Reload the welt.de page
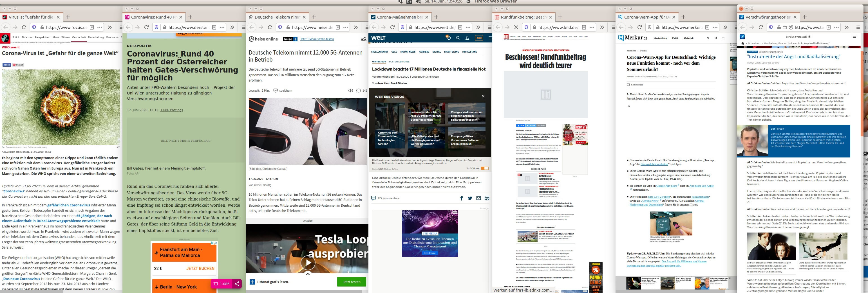The image size is (868, 293). pos(392,27)
